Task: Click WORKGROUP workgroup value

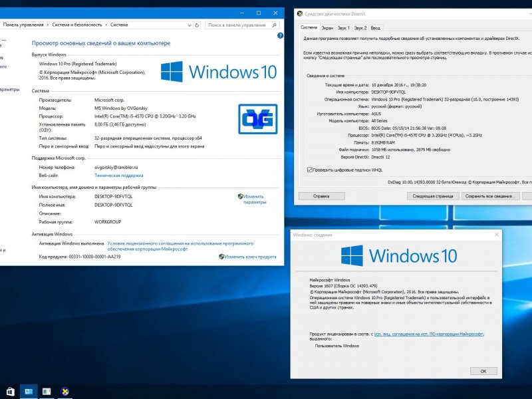Action: (x=108, y=222)
